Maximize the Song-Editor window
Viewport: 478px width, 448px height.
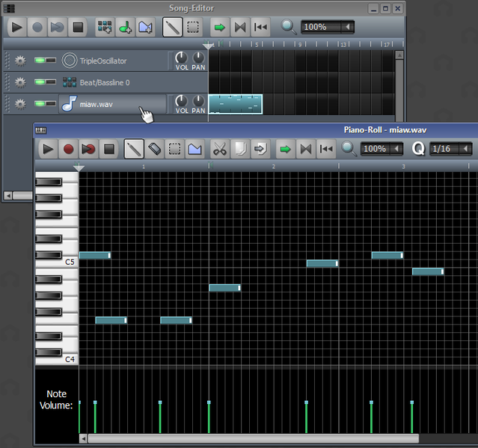[385, 8]
